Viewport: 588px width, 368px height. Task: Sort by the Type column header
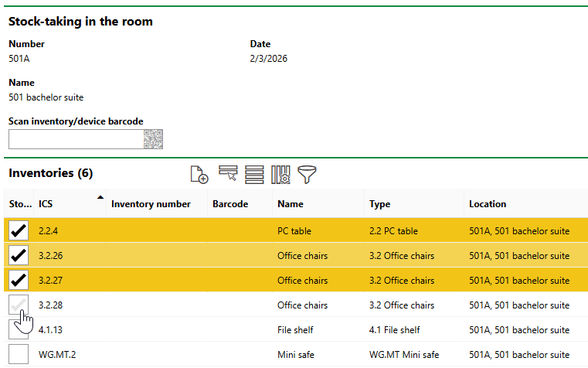(379, 204)
